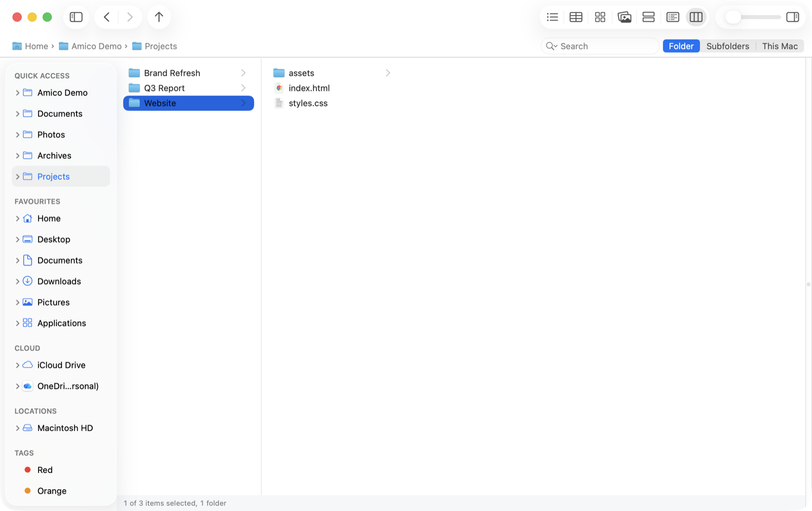Open Macintosh HD drive icon
The height and width of the screenshot is (511, 812).
click(x=28, y=428)
